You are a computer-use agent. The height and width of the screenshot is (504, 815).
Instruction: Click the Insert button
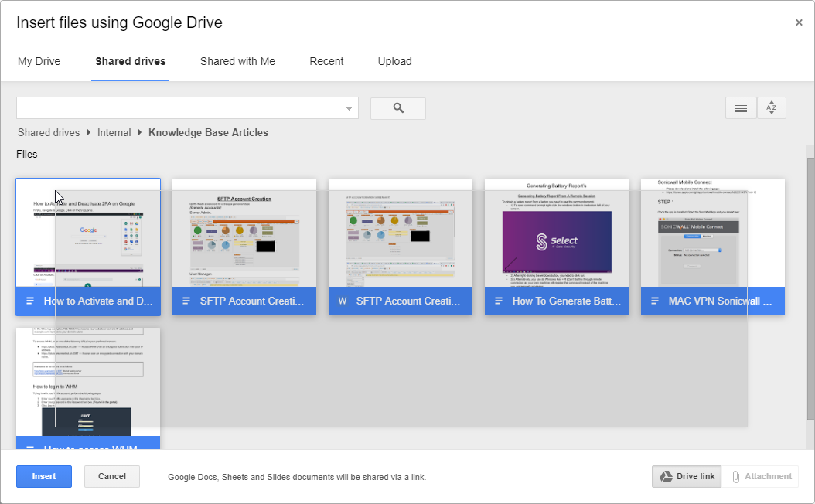[x=44, y=476]
